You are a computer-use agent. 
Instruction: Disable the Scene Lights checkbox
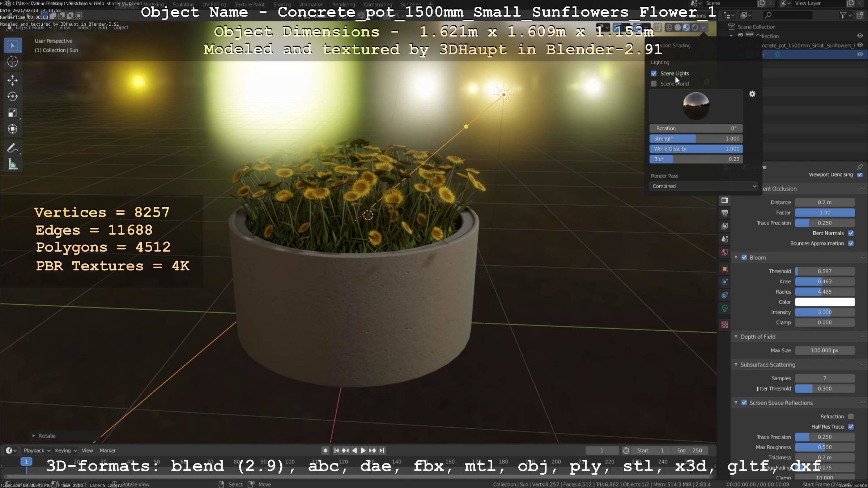click(x=654, y=73)
